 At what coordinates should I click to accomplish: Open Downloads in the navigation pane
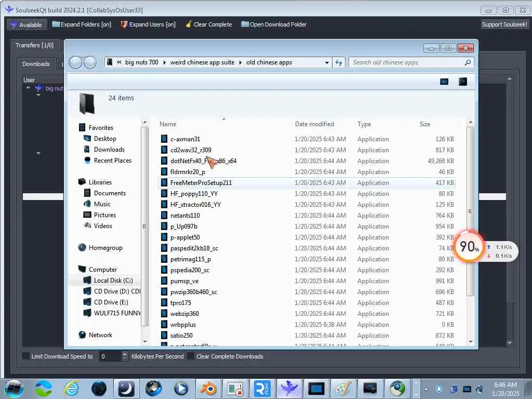pos(109,149)
